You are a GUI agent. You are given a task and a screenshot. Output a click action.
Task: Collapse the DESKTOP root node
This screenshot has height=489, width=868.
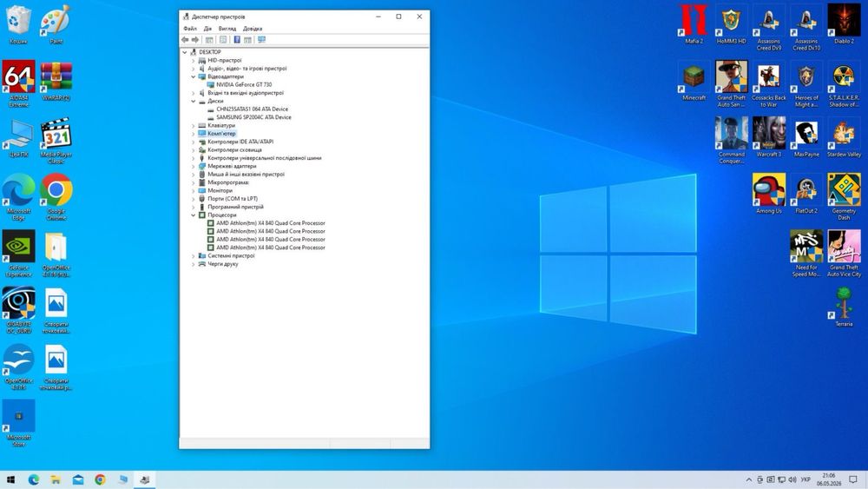pyautogui.click(x=185, y=52)
